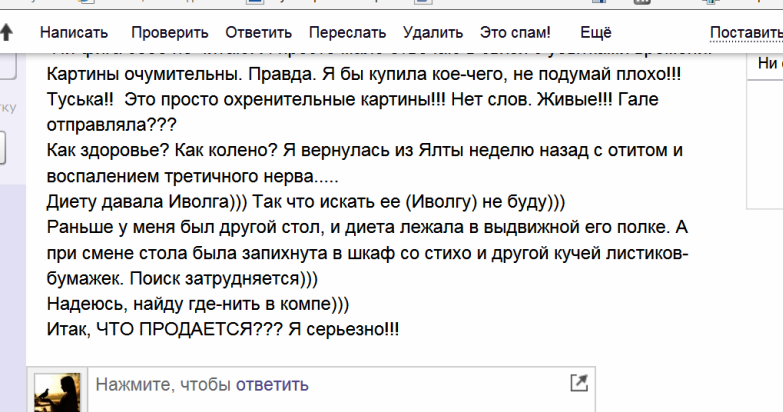Open the Поставить label dropdown

click(x=745, y=33)
